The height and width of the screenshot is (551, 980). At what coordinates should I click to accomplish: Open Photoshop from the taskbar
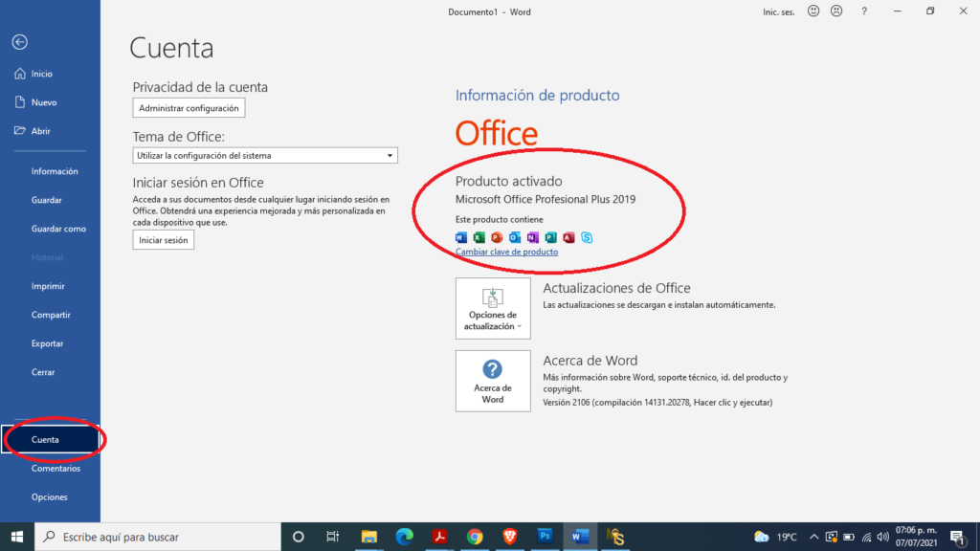pyautogui.click(x=545, y=537)
